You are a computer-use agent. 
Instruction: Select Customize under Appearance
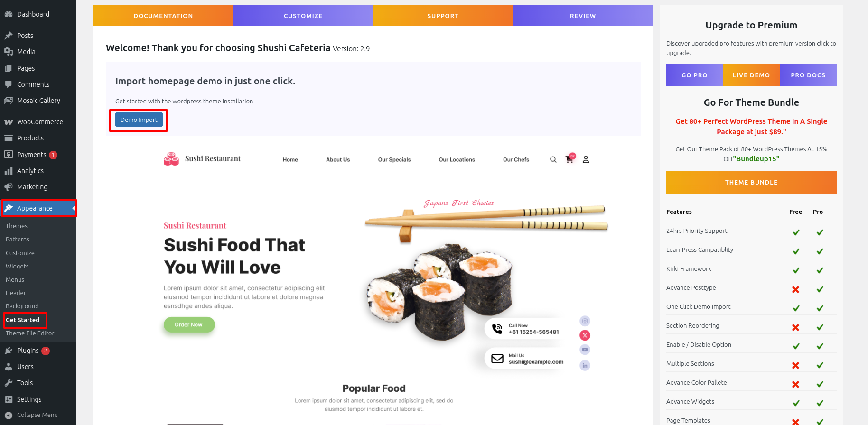point(20,253)
